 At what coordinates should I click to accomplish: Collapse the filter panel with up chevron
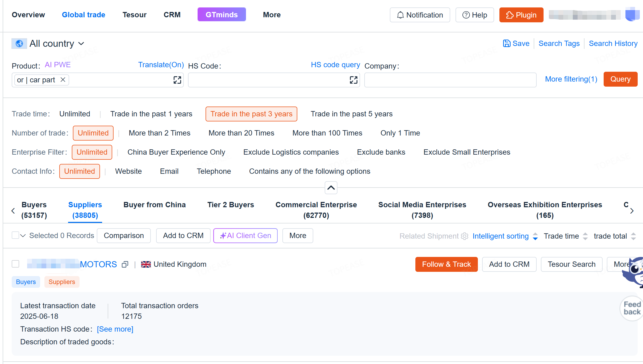pos(331,188)
